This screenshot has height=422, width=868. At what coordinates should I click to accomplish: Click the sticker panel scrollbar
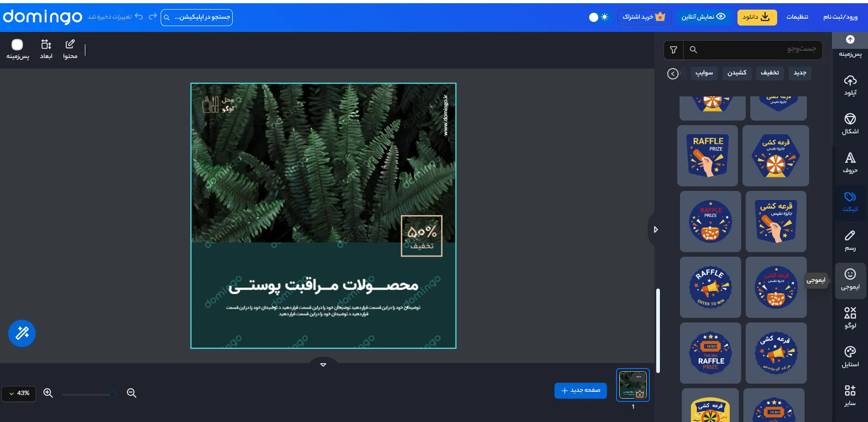tap(658, 331)
